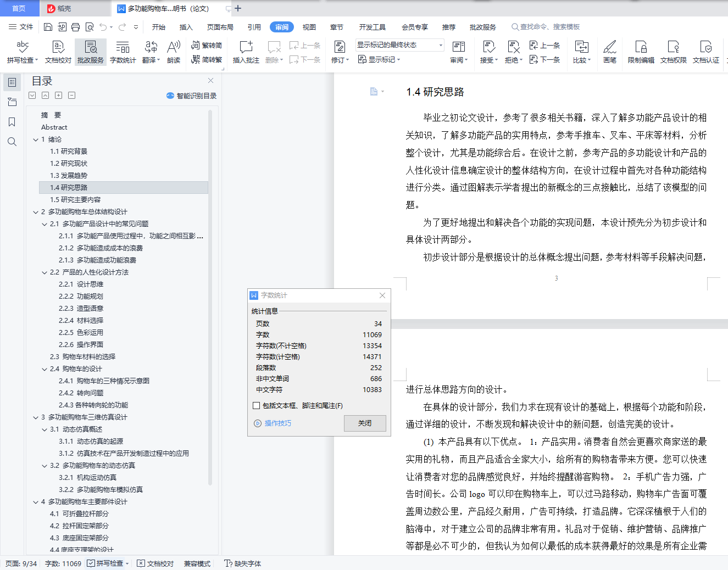Click the 目录 panel vertical scrollbar

[x=210, y=298]
